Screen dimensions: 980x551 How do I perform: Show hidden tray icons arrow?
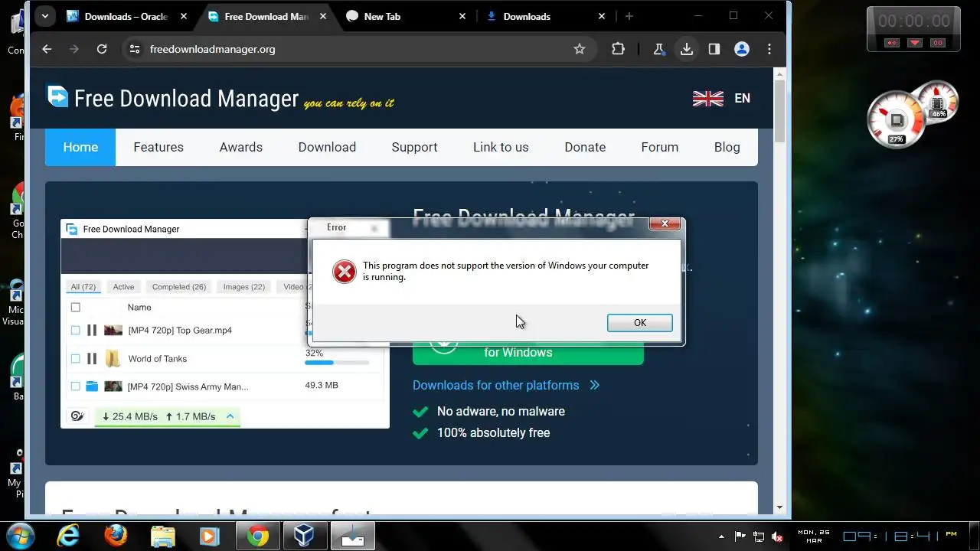click(x=721, y=536)
